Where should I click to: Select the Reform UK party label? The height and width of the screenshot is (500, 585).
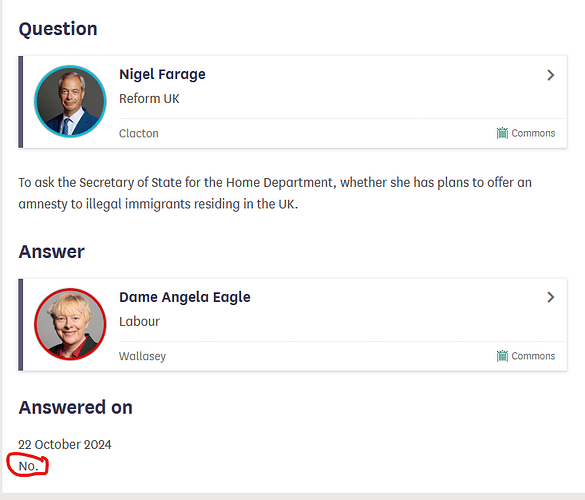pos(149,99)
